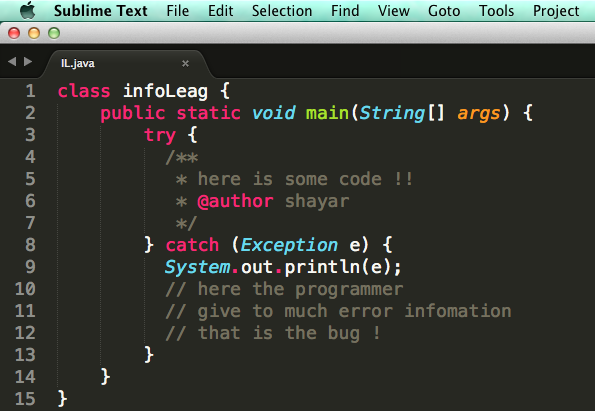This screenshot has width=595, height=411.
Task: Click the green zoom window button
Action: pos(54,33)
